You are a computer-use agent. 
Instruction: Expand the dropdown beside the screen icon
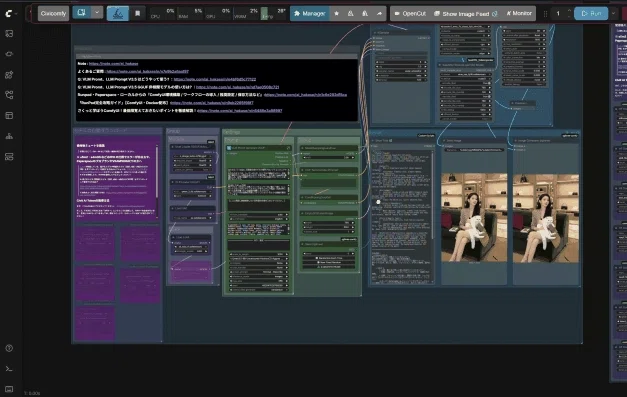97,13
